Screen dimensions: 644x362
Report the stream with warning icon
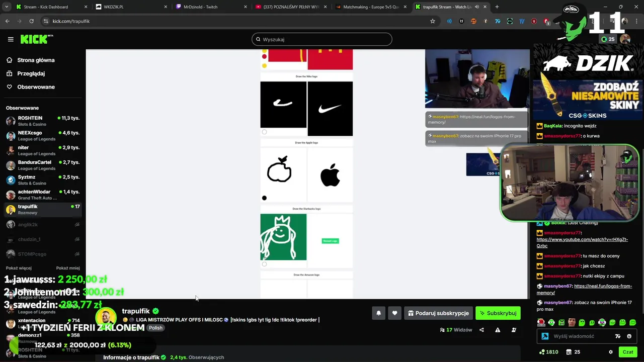(498, 330)
